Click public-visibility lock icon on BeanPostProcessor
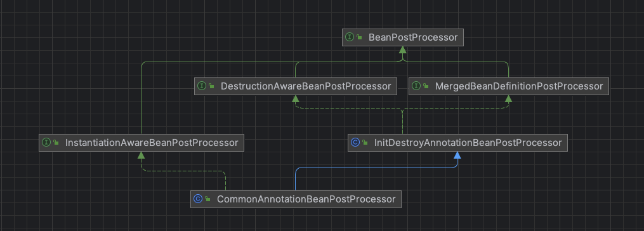Viewport: 644px width, 231px height. 359,37
